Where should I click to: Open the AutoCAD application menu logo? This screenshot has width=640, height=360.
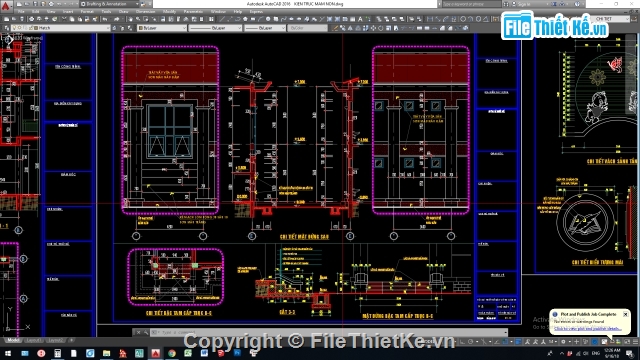click(6, 5)
